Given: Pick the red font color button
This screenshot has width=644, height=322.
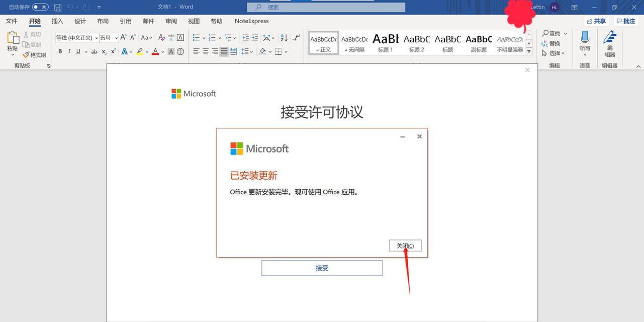Looking at the screenshot, I should pos(155,51).
